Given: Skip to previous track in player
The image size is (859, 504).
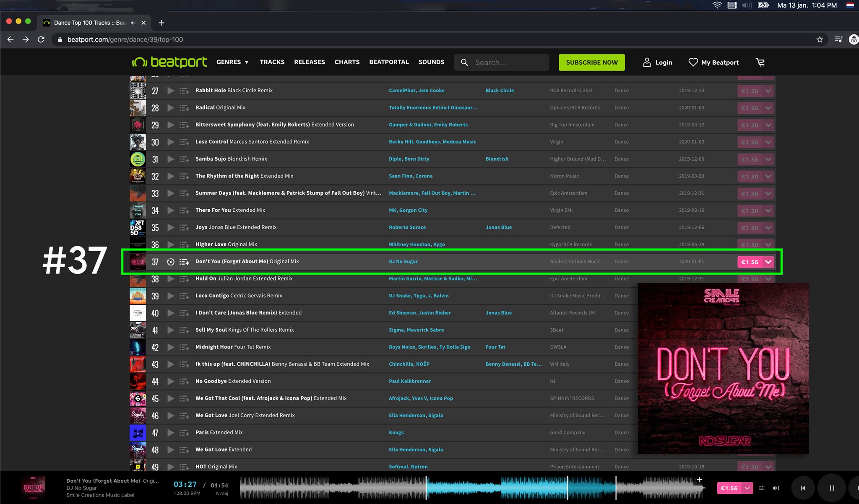Looking at the screenshot, I should click(803, 488).
